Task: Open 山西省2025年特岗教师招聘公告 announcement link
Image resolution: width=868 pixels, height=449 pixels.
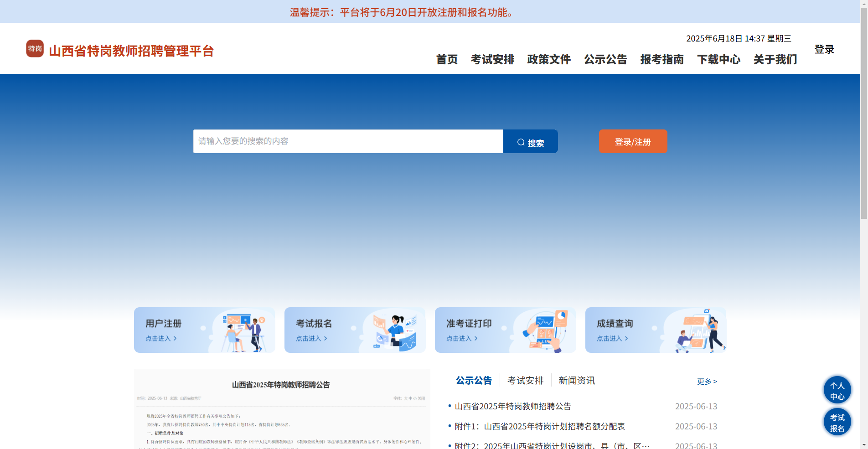Action: (513, 406)
